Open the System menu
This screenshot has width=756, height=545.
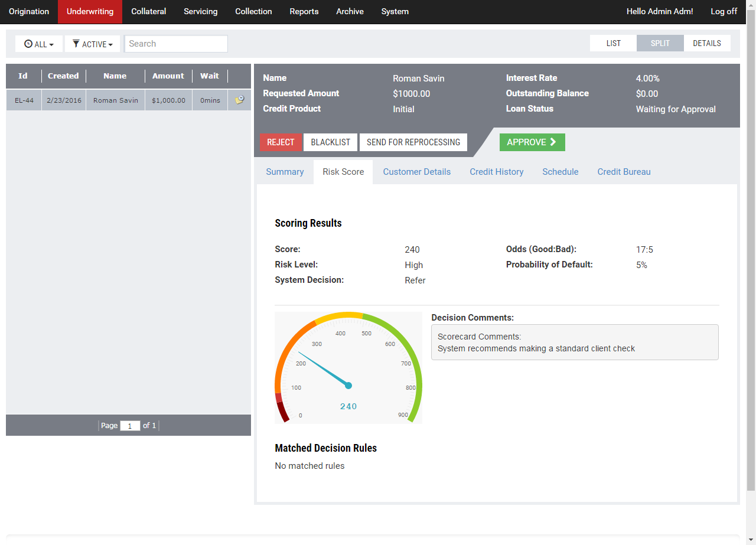395,12
